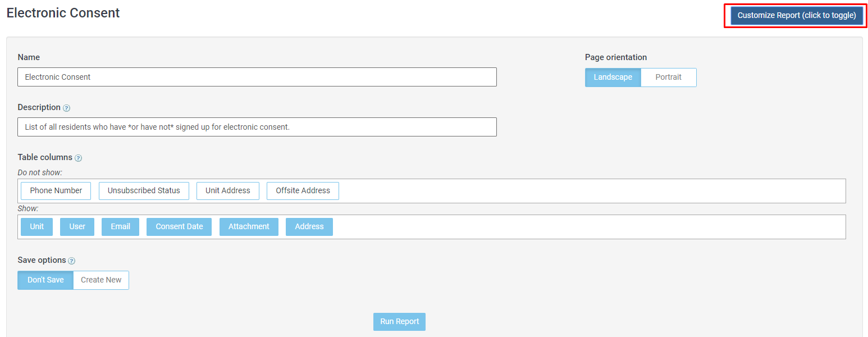This screenshot has height=337, width=868.
Task: Click the Unit Address column chip
Action: click(x=227, y=191)
